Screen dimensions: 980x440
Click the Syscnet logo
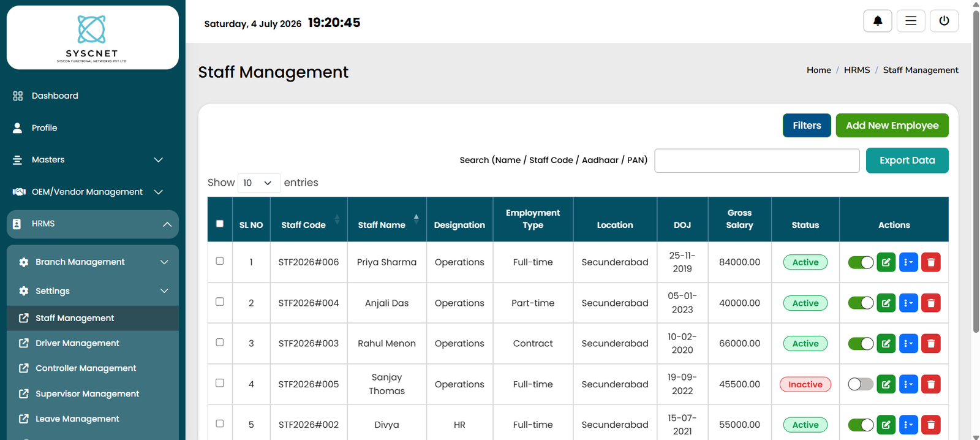92,38
